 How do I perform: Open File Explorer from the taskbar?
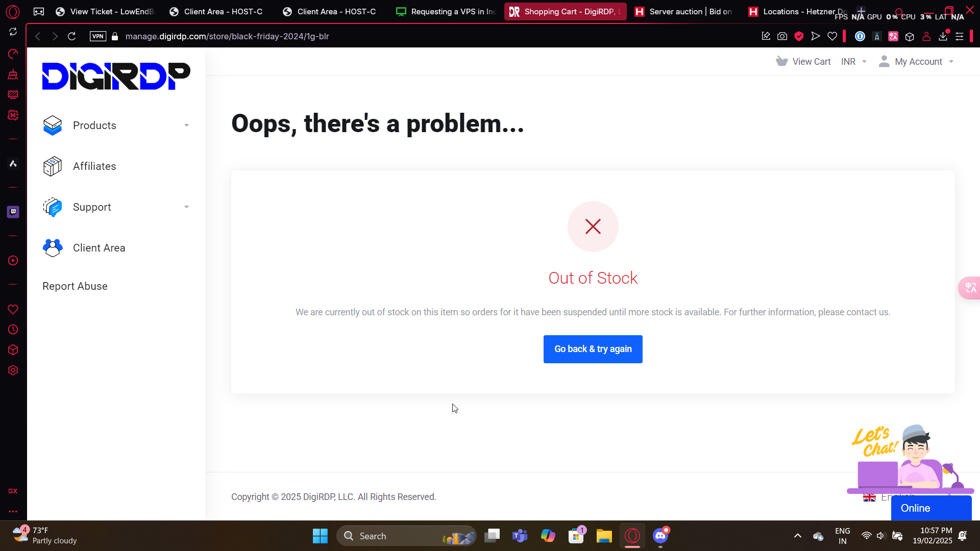point(604,536)
